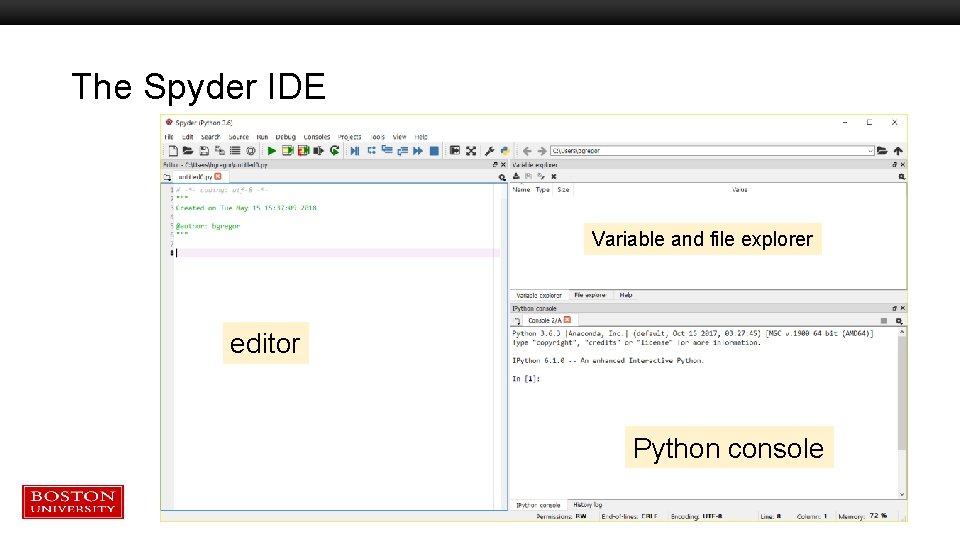
Task: Open Variable explorer options icon
Action: click(x=901, y=177)
